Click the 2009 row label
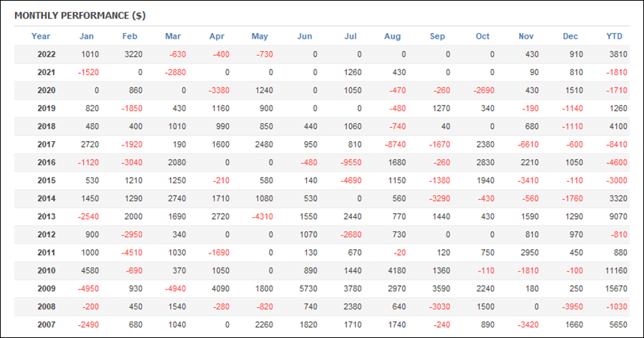Screen dimensions: 644x338 tap(47, 289)
